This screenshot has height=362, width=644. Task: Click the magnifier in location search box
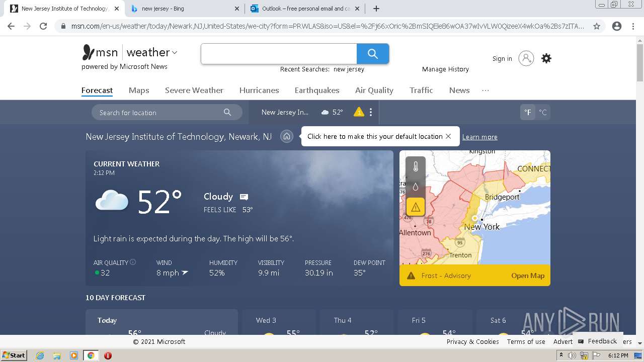click(x=227, y=112)
